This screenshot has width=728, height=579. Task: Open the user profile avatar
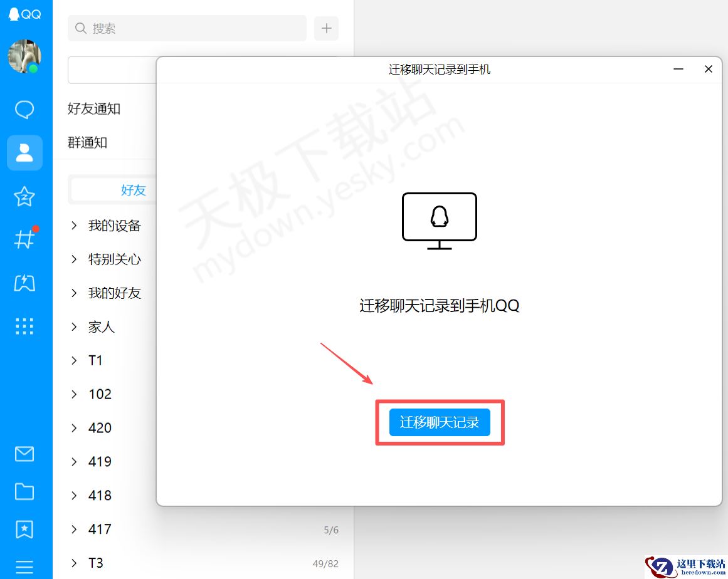[24, 56]
